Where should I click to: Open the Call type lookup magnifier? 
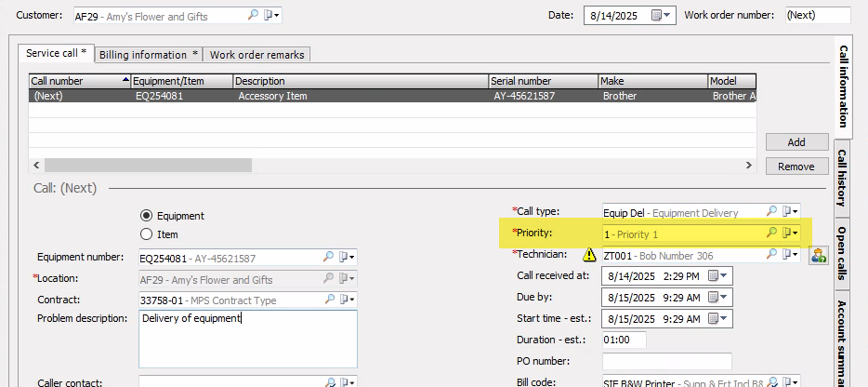pos(771,211)
